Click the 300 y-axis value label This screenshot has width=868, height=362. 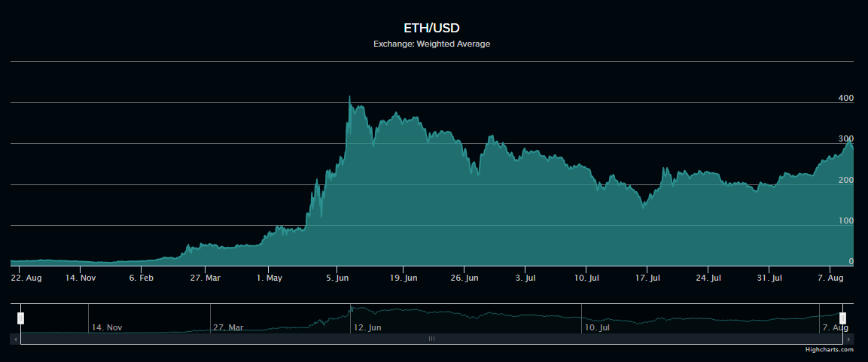pyautogui.click(x=846, y=139)
